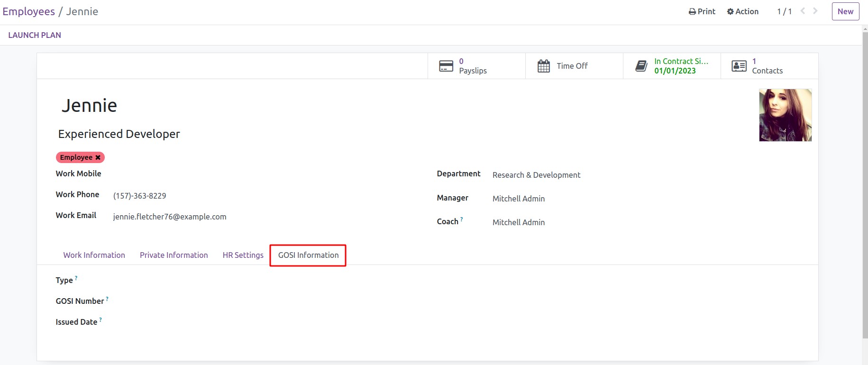This screenshot has width=868, height=365.
Task: Remove the Employee tag with x
Action: (x=98, y=157)
